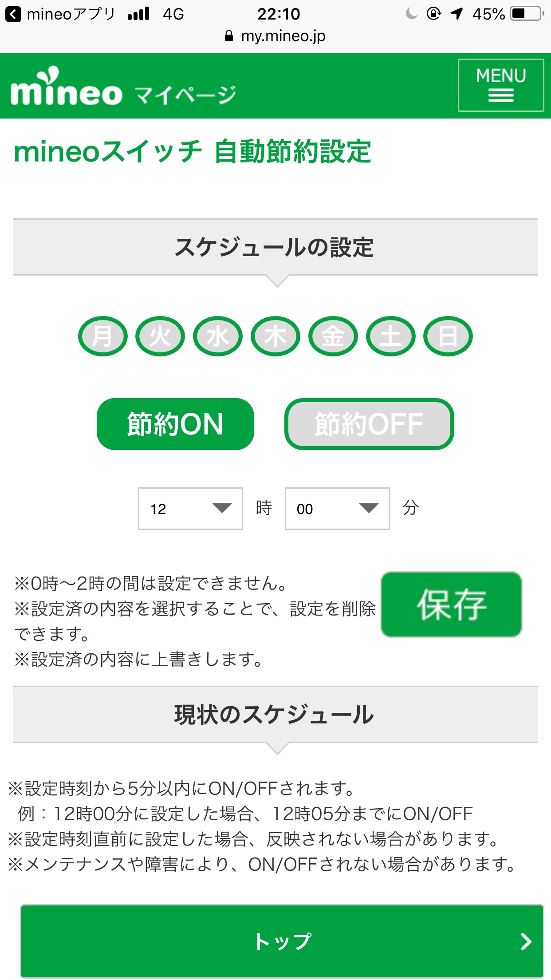
Task: Open the hour dropdown showing 12
Action: click(x=190, y=509)
